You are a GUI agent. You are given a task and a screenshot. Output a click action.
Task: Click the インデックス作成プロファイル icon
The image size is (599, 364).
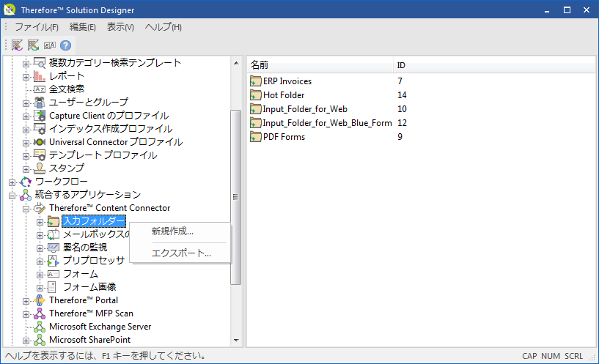pyautogui.click(x=40, y=129)
